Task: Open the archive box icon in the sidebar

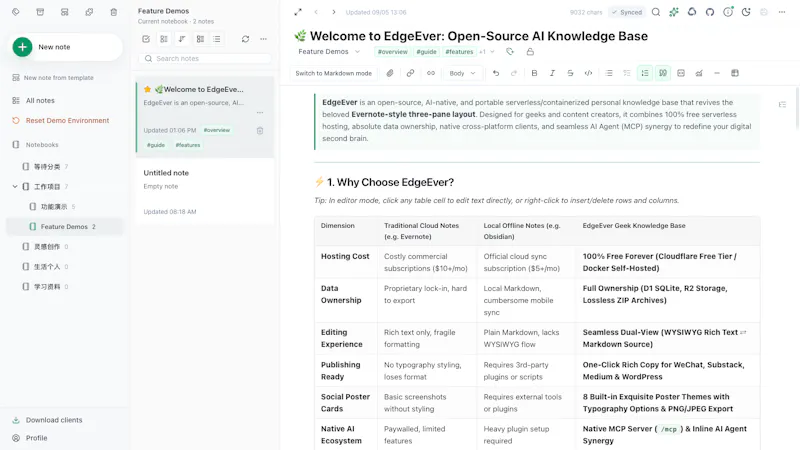Action: click(40, 12)
